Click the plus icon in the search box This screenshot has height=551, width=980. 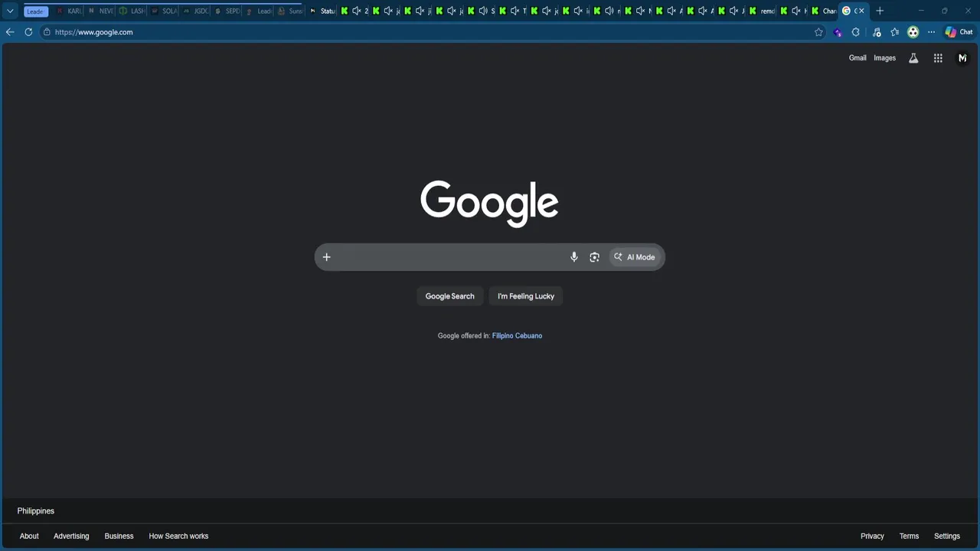coord(326,257)
